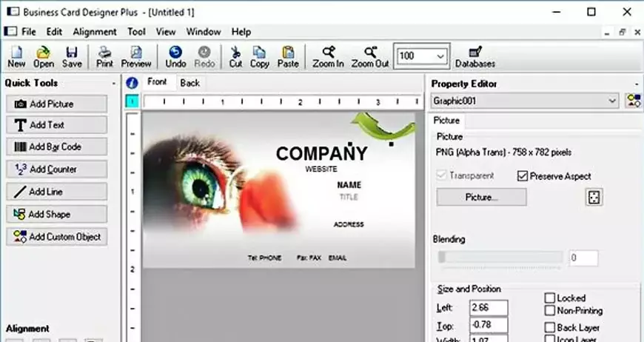Click the blue info icon beside Front tab
The height and width of the screenshot is (342, 644).
pos(132,83)
